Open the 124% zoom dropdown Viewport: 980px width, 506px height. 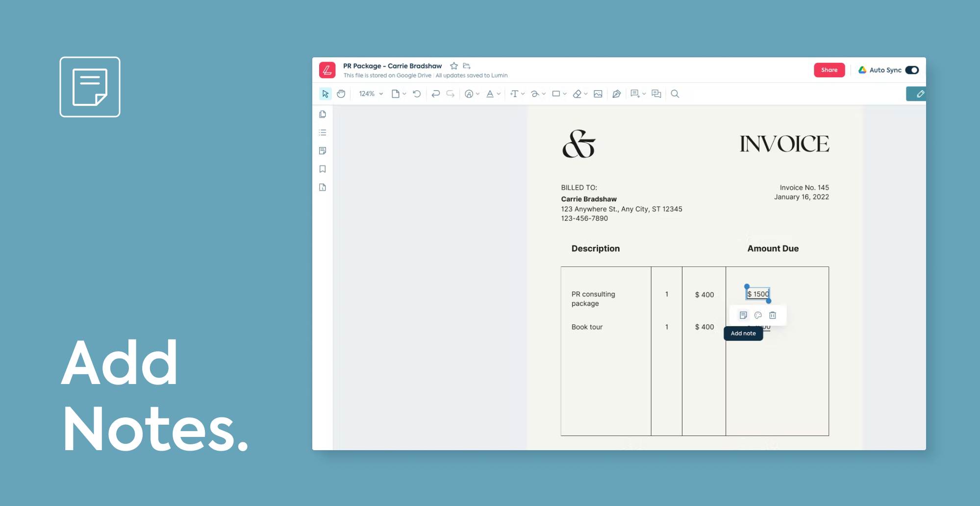(x=371, y=94)
